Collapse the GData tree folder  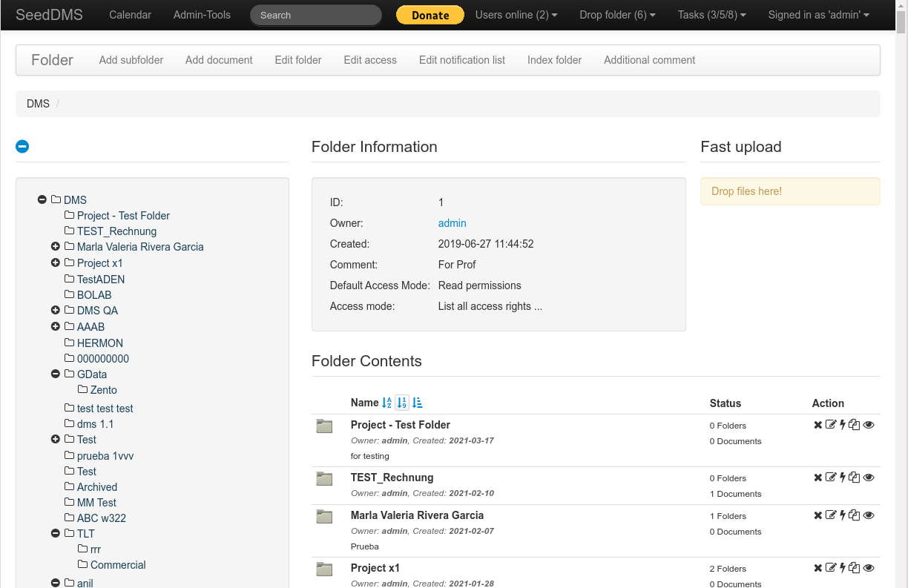pos(56,374)
